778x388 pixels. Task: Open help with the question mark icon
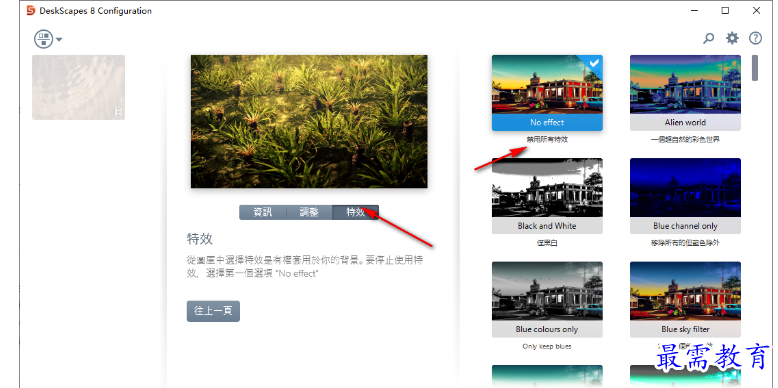[755, 38]
